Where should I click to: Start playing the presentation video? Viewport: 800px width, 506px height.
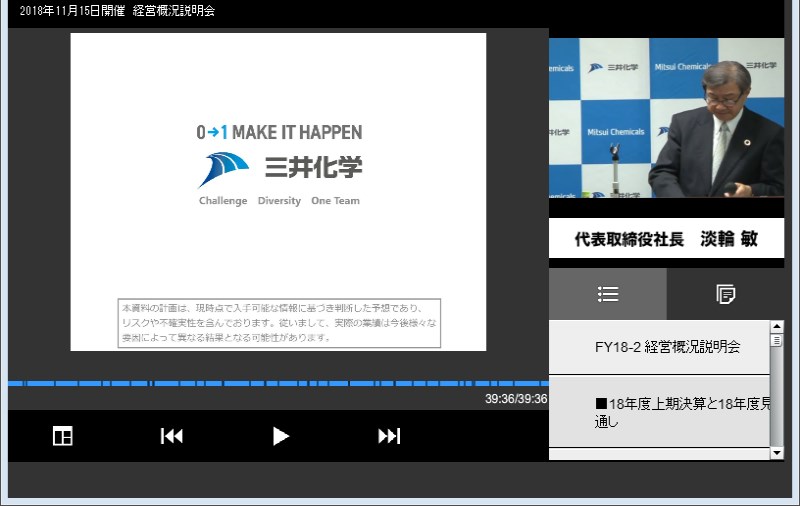(281, 436)
